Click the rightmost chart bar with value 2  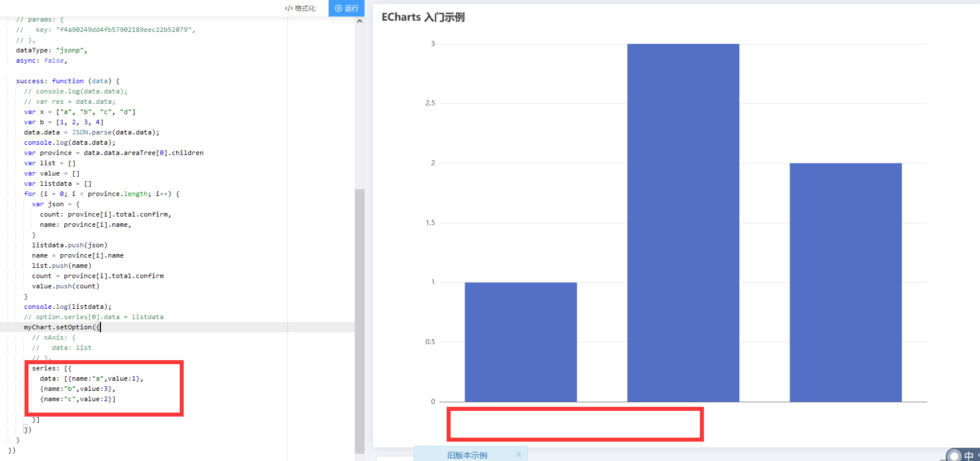(x=845, y=282)
